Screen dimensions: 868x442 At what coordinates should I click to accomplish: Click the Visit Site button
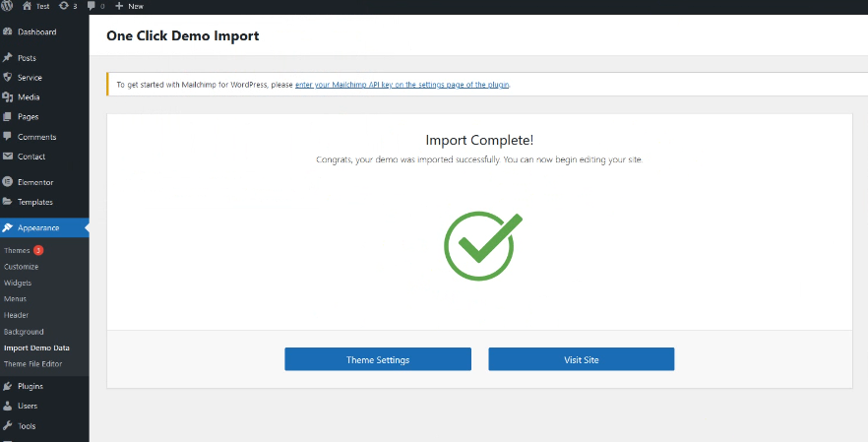pos(582,359)
